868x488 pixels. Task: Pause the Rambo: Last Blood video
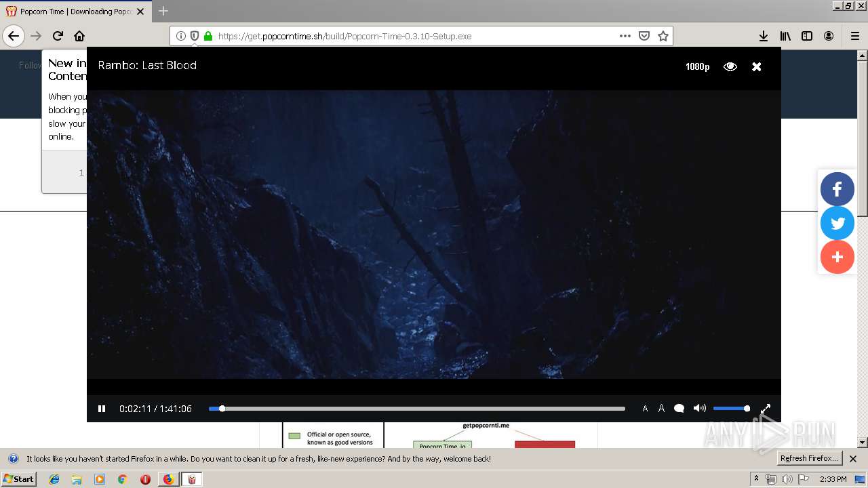(102, 409)
